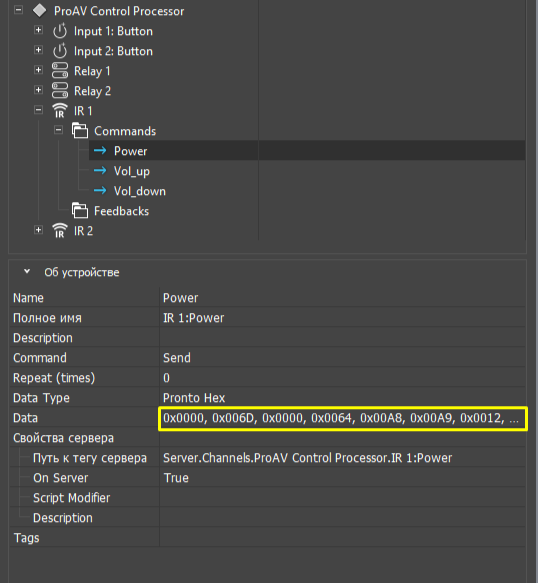Image resolution: width=538 pixels, height=583 pixels.
Task: Click the Свойства сервера group label
Action: [63, 438]
